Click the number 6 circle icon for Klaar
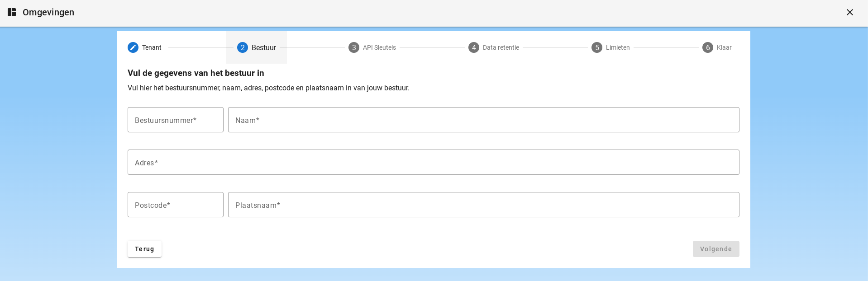The image size is (868, 281). (x=708, y=47)
